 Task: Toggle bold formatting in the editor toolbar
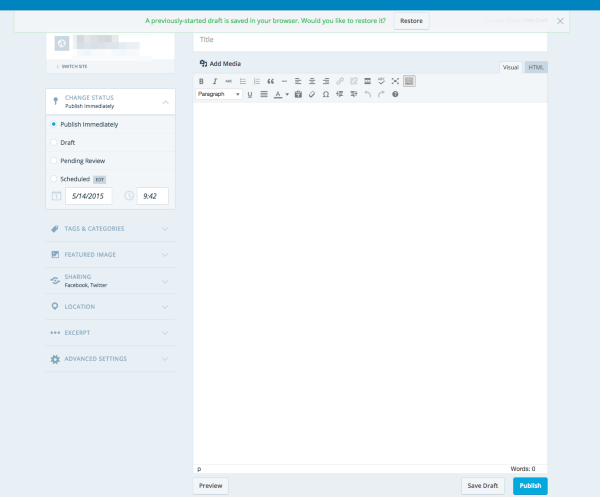pos(201,81)
